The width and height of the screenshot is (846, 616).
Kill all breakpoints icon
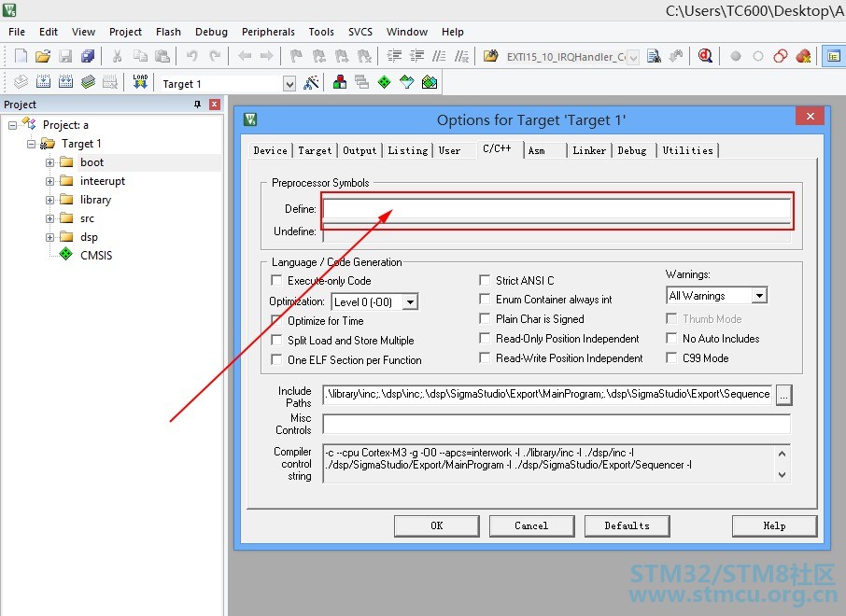tap(803, 56)
